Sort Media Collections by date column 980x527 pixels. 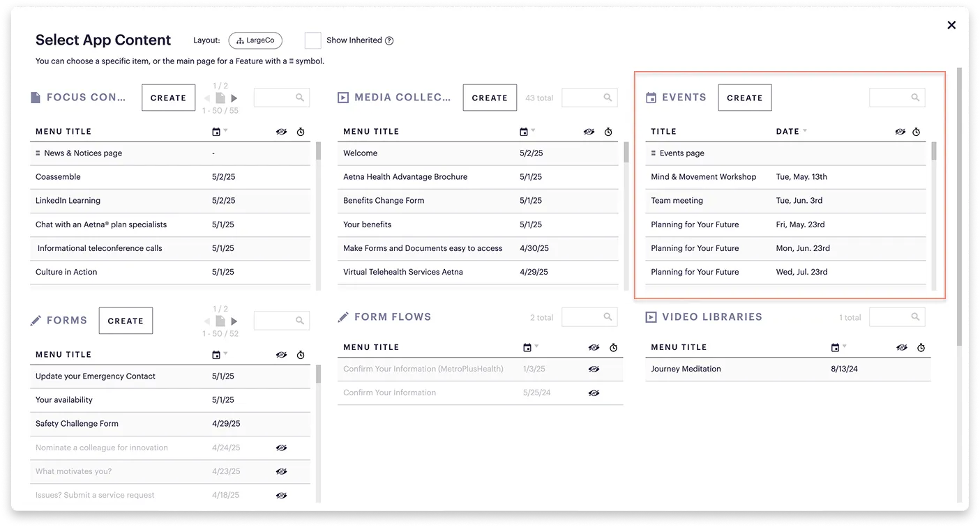527,132
